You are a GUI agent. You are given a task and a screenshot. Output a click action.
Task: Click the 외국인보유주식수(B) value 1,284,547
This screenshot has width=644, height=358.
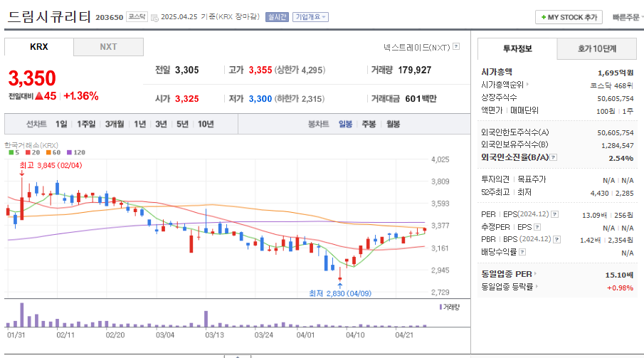point(617,145)
